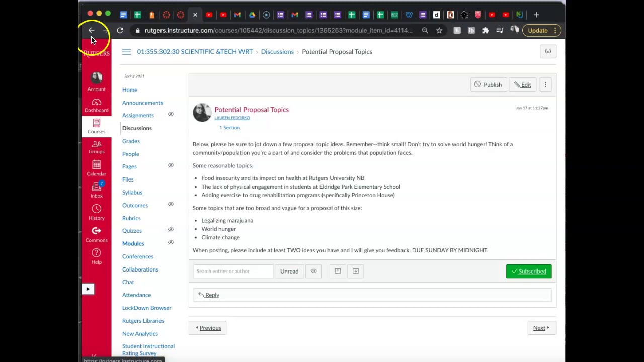The image size is (644, 362).
Task: Click the student view glasses icon
Action: [548, 51]
